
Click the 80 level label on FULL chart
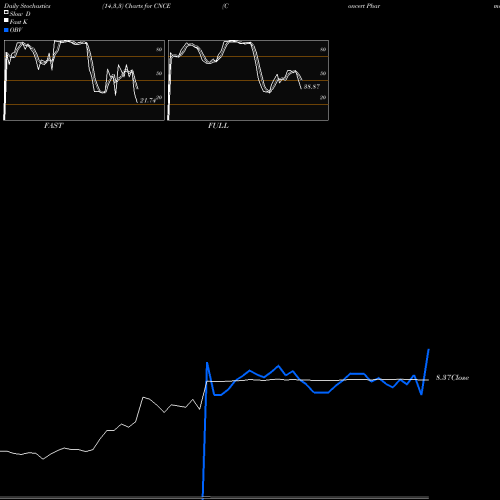point(323,49)
